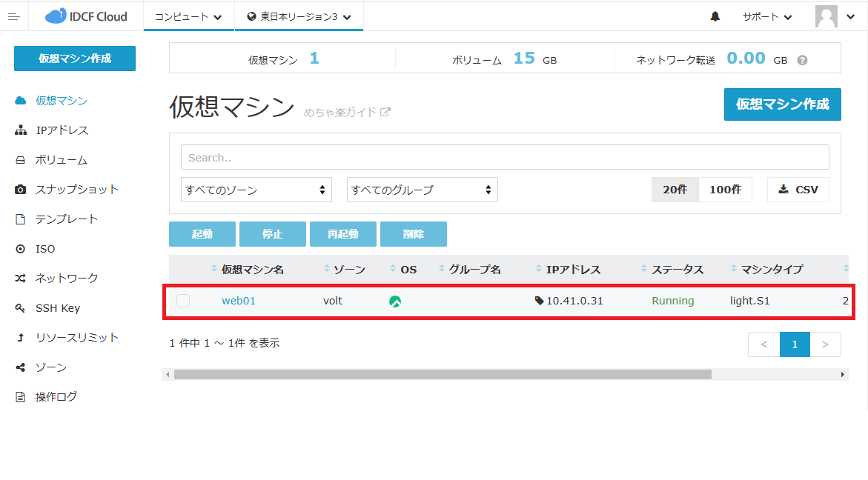This screenshot has width=868, height=480.
Task: Expand the 東日本リージョン3 region selector
Action: click(299, 16)
